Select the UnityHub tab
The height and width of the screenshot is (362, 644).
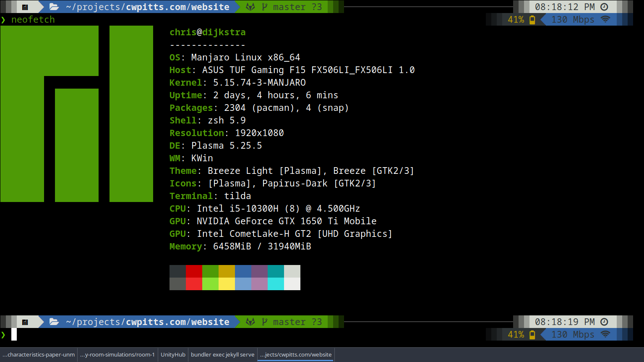173,354
